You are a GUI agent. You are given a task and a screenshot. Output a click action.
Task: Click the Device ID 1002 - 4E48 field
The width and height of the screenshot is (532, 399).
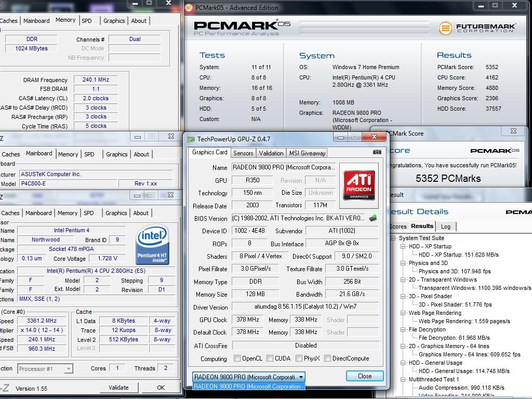[250, 230]
